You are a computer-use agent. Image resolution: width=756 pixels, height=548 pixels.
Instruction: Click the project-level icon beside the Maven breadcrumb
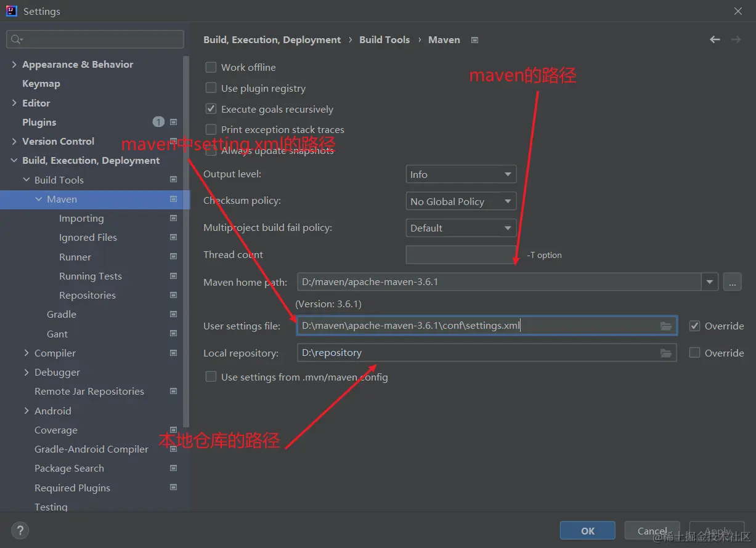pyautogui.click(x=474, y=40)
